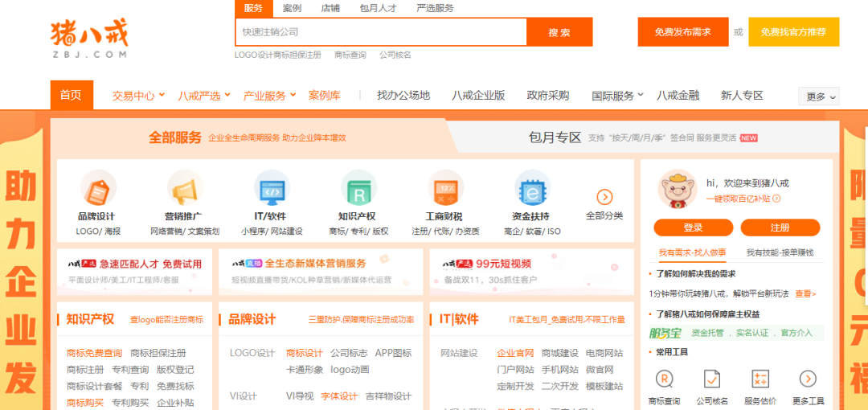Open 新人专区 in the navigation bar
The height and width of the screenshot is (410, 868).
[x=742, y=96]
